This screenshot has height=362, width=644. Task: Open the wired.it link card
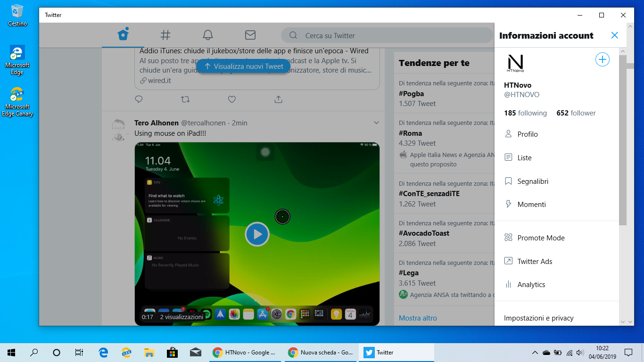[x=257, y=68]
